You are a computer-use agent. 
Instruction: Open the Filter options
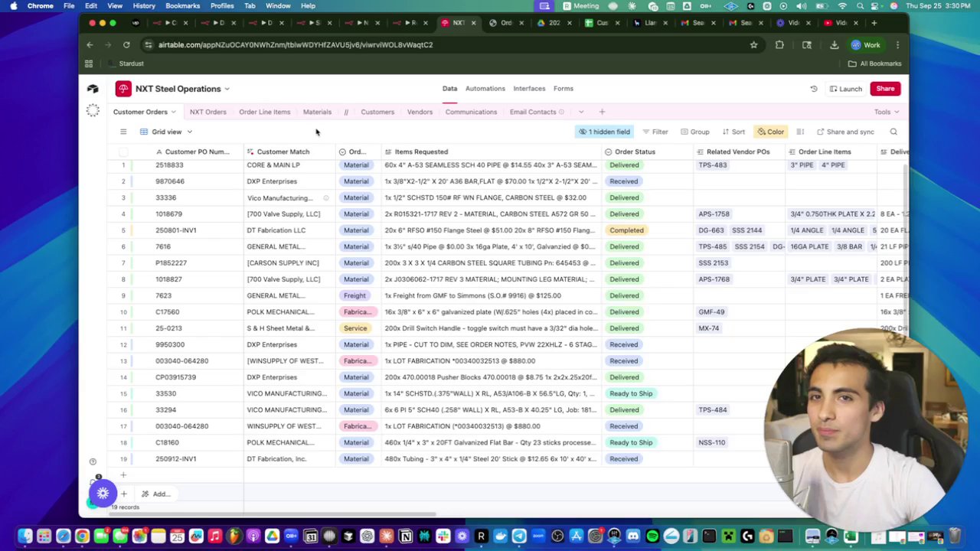pyautogui.click(x=655, y=132)
